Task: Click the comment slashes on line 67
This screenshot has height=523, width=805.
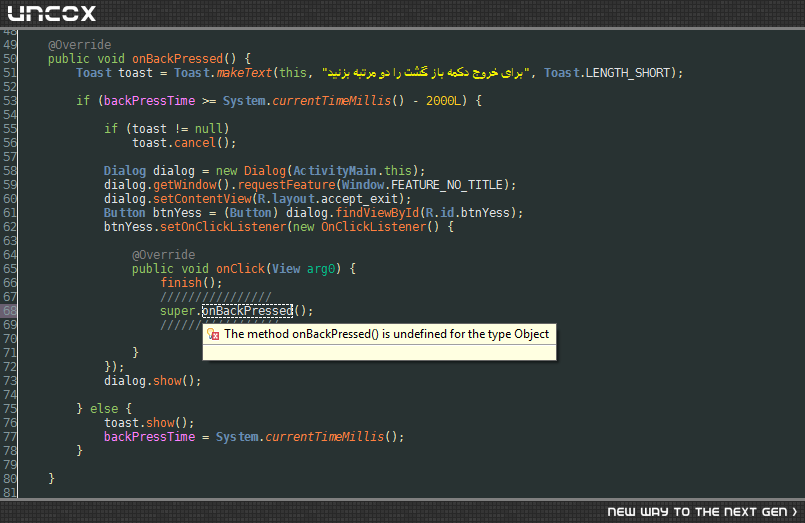Action: point(216,297)
